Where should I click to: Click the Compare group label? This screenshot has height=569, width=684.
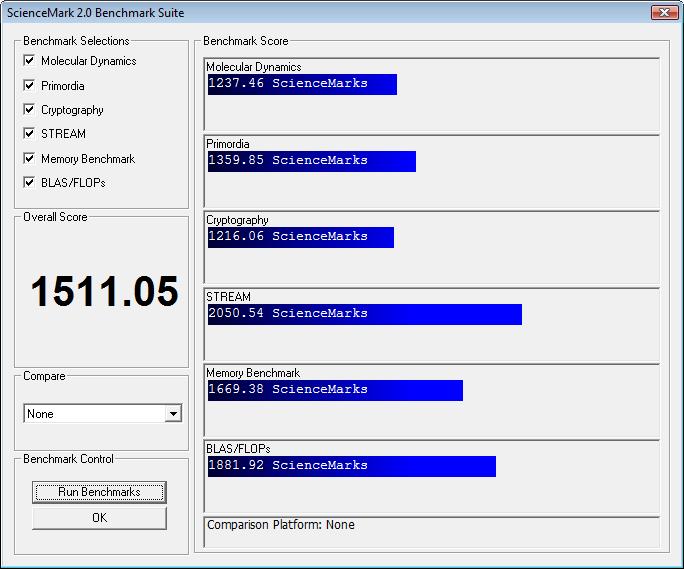tap(44, 376)
